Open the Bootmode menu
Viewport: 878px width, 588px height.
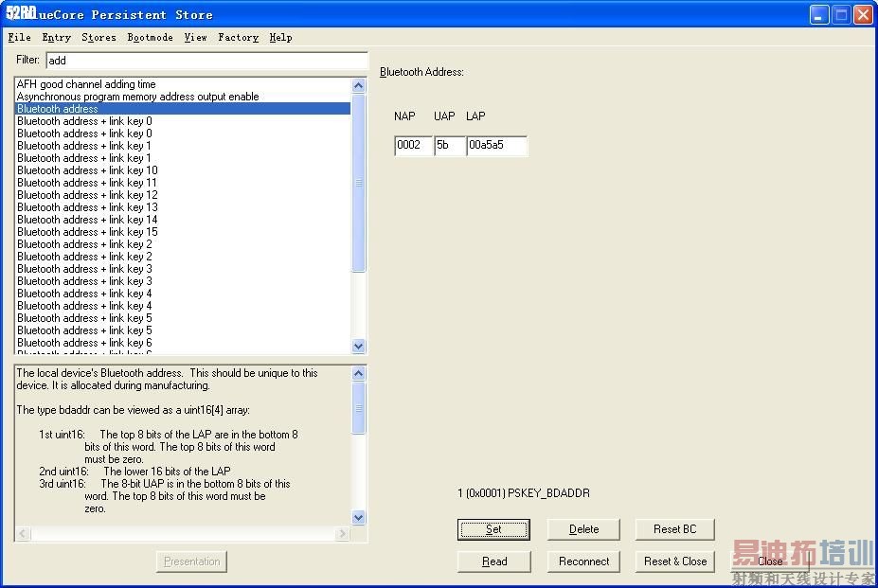pyautogui.click(x=150, y=38)
